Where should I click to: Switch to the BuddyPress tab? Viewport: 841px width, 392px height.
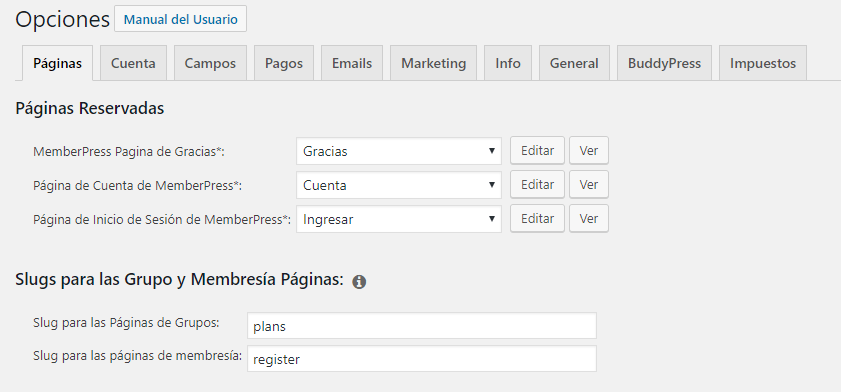tap(664, 63)
